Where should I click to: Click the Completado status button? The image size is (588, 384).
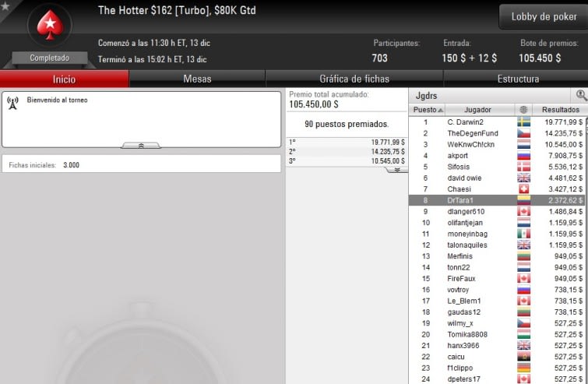[50, 58]
